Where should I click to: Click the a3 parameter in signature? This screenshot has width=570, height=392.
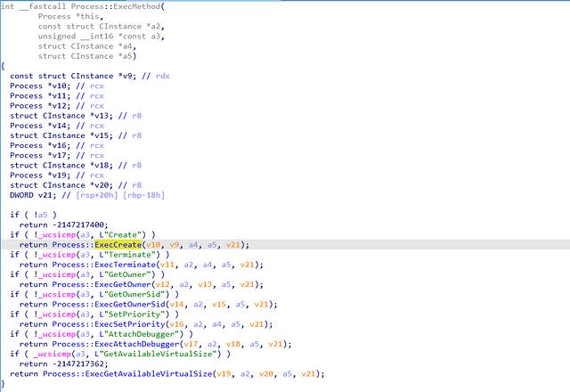[158, 37]
